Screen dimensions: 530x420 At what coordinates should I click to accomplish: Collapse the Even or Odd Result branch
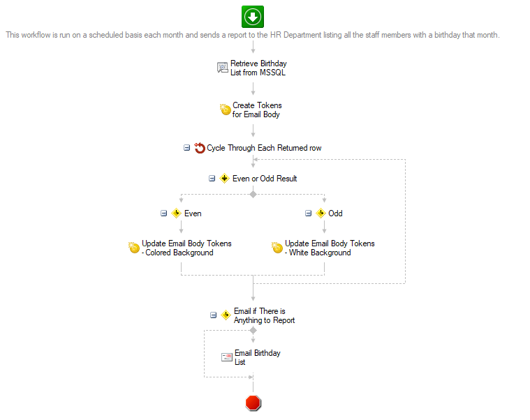(x=212, y=179)
